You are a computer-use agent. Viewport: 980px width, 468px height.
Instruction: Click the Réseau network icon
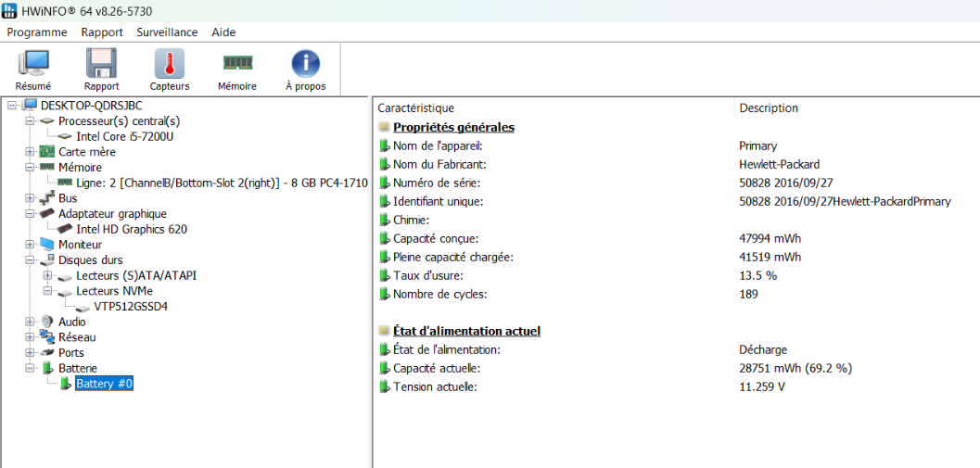coord(47,337)
